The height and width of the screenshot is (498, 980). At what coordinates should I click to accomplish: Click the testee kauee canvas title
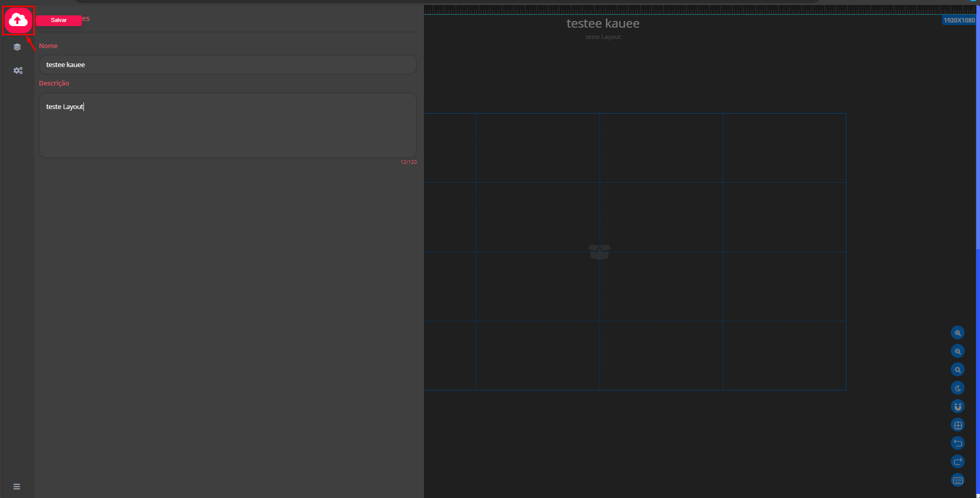(x=603, y=23)
